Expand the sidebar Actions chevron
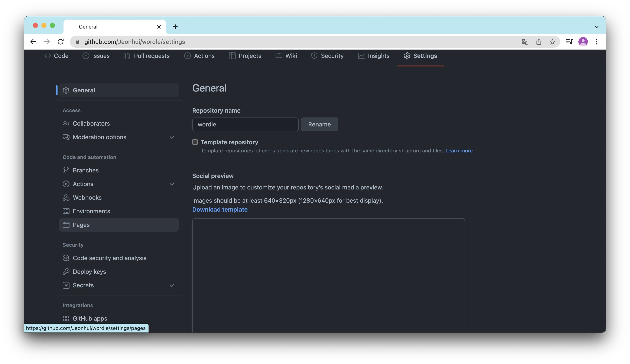Image resolution: width=630 pixels, height=364 pixels. click(x=172, y=184)
